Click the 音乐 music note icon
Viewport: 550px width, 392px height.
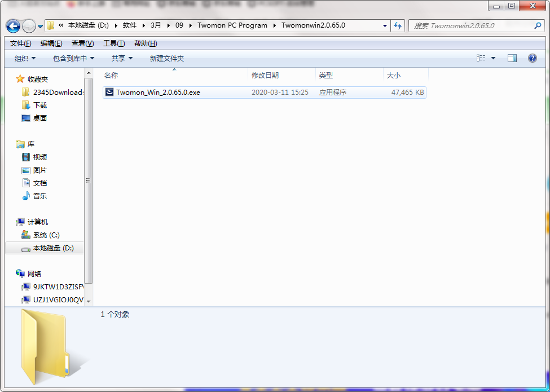point(26,196)
